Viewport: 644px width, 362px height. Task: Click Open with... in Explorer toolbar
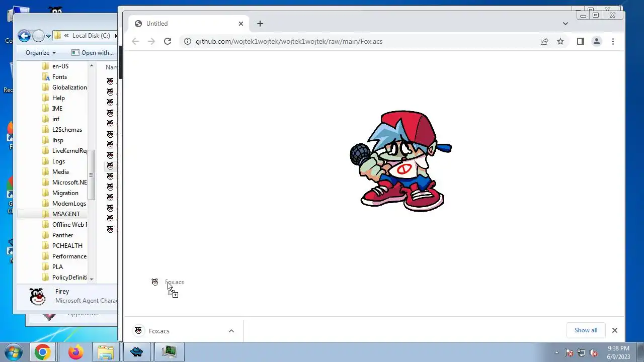[x=93, y=52]
